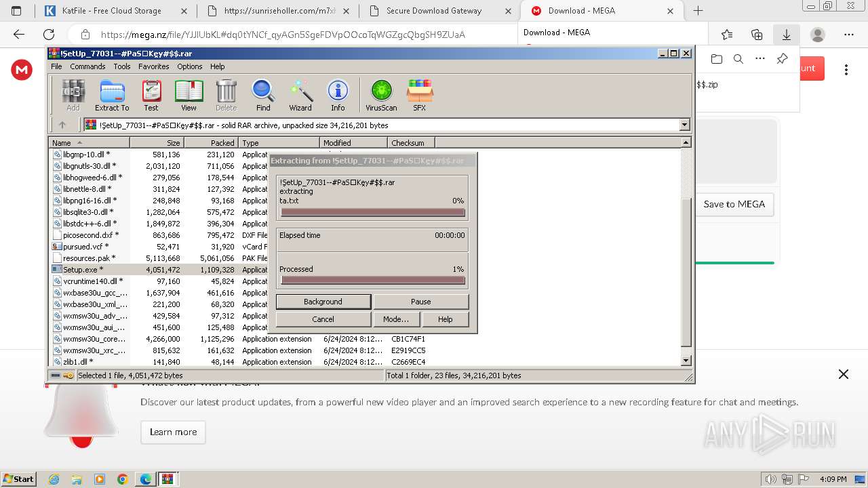Image resolution: width=868 pixels, height=488 pixels.
Task: Open Internet Explorer from the taskbar
Action: [54, 479]
